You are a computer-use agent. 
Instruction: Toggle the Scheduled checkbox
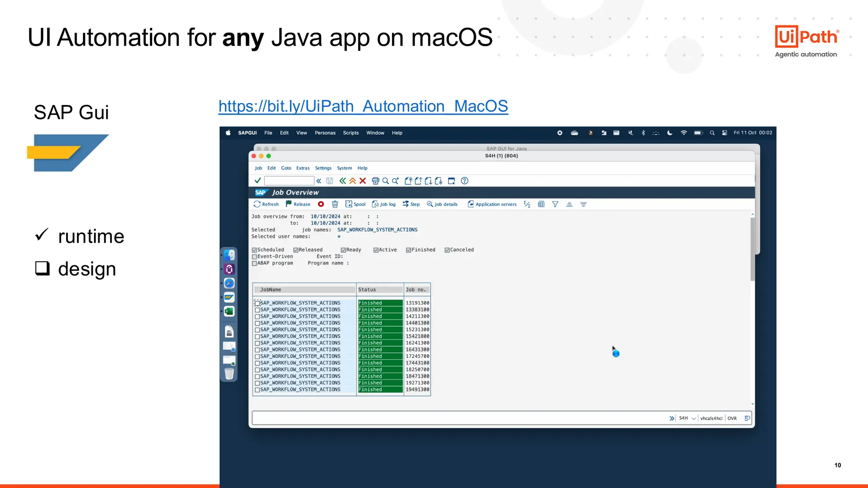(254, 250)
